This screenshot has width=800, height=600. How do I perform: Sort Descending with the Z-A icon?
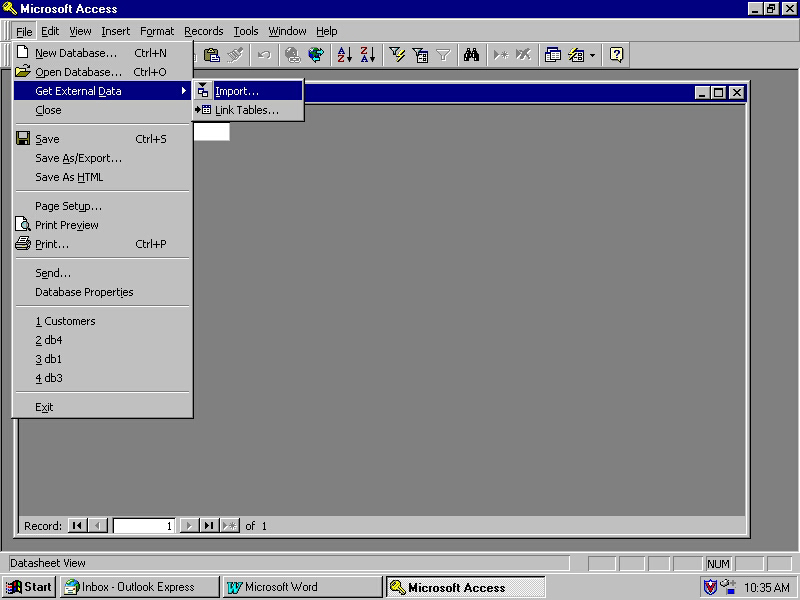[x=368, y=55]
